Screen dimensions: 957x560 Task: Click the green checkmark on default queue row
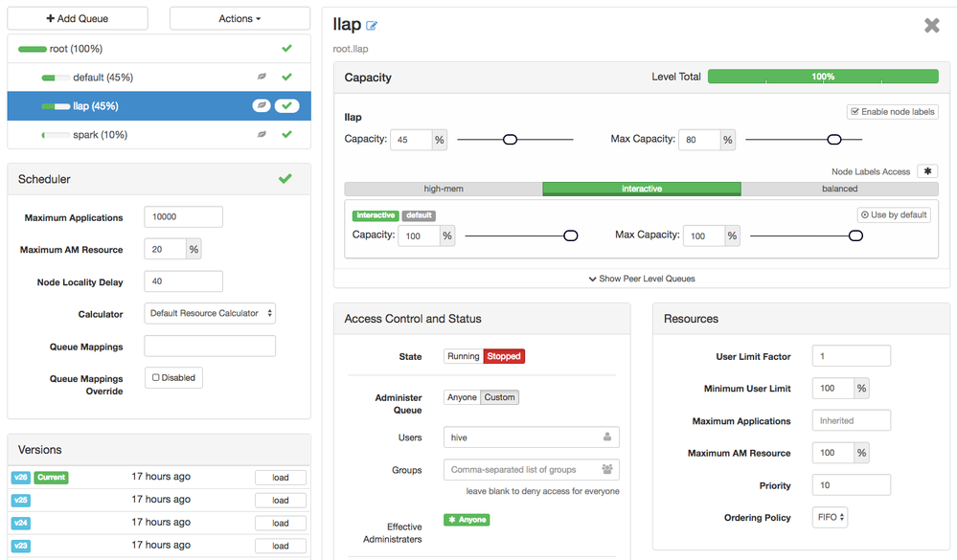click(286, 77)
